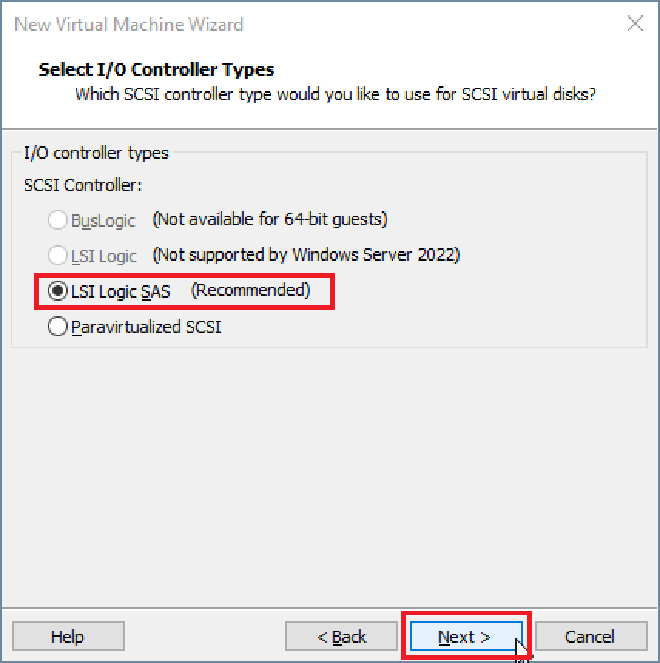
Task: Click the greyed "BusLogic" label text
Action: coord(105,219)
